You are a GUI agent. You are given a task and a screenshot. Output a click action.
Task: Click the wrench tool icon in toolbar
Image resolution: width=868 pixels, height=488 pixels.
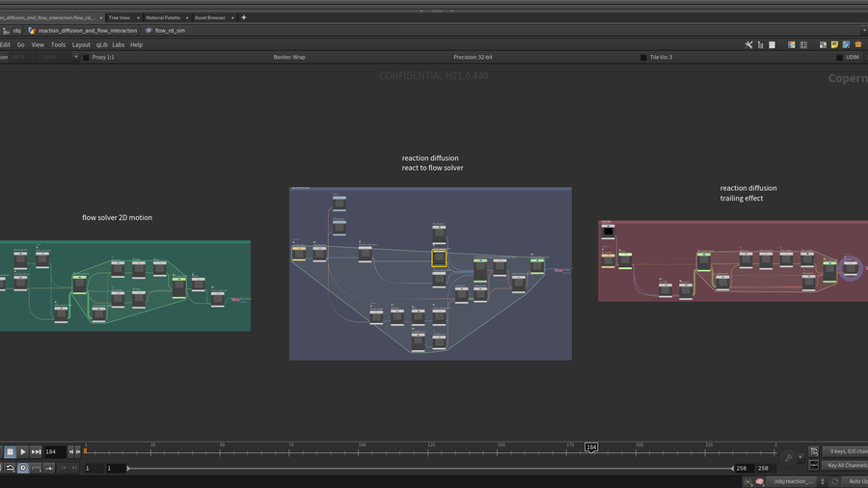(x=749, y=44)
